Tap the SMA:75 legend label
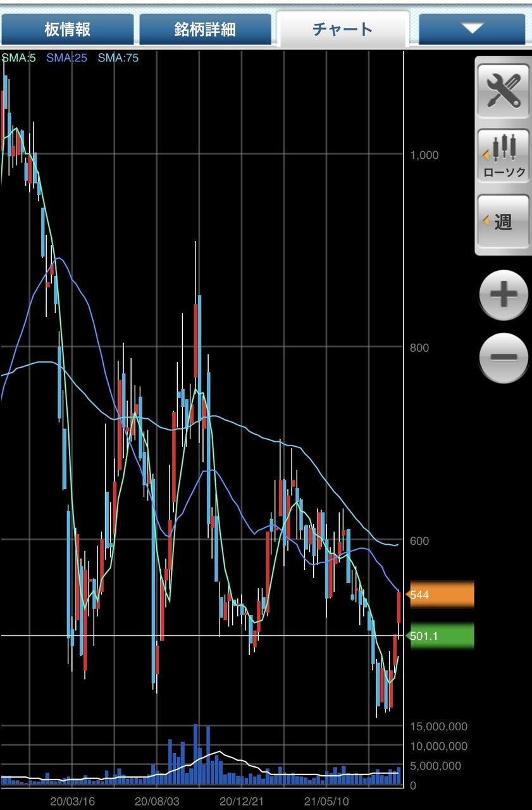Image resolution: width=532 pixels, height=810 pixels. pos(118,58)
